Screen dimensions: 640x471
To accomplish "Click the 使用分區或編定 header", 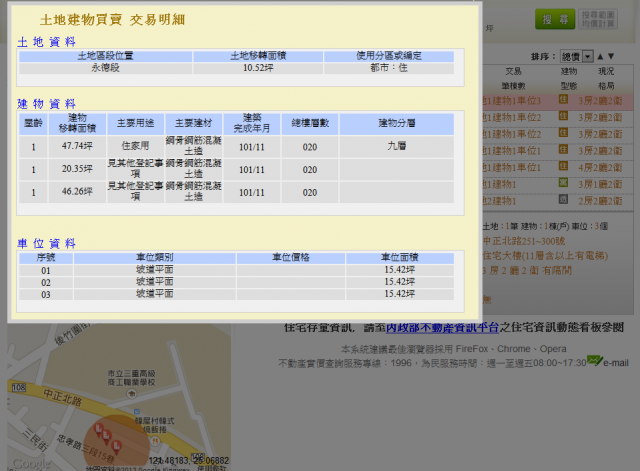I will [389, 56].
